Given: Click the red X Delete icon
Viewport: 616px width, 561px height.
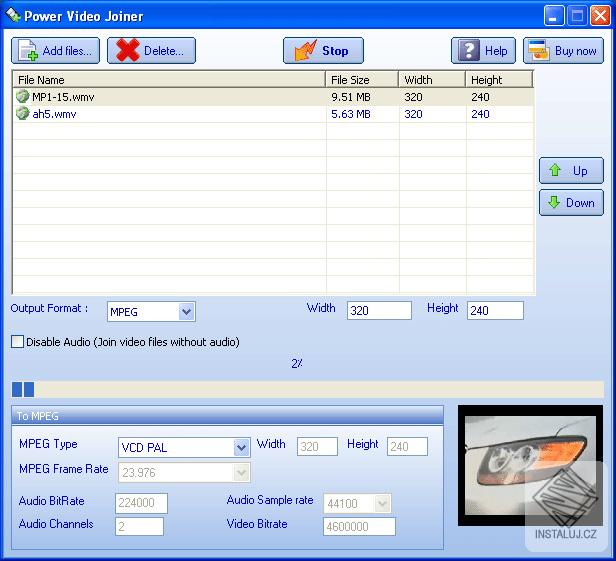Looking at the screenshot, I should [x=128, y=50].
